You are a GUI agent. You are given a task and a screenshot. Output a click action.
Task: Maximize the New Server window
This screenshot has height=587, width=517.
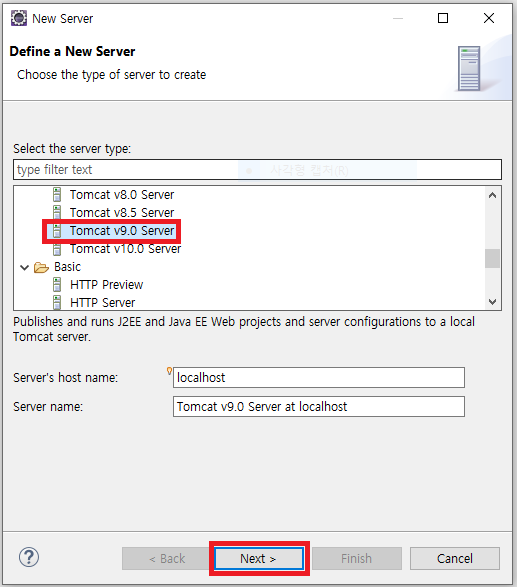point(443,18)
